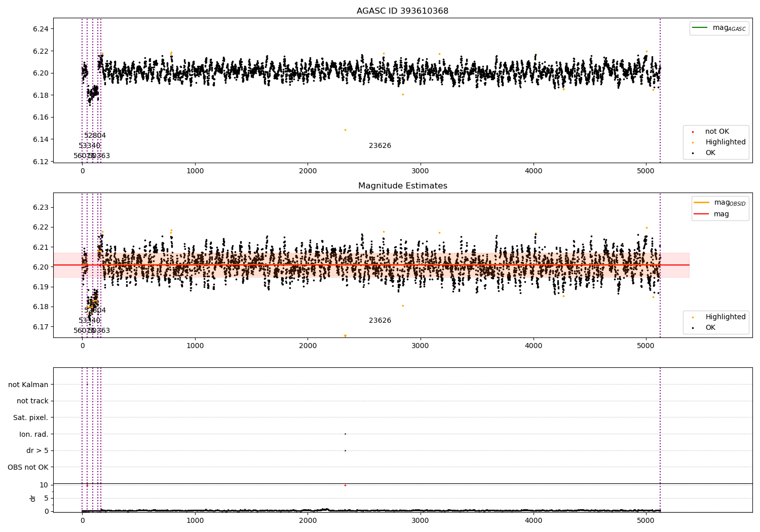
Task: Click the 'OBS not OK' axis label
Action: [x=28, y=467]
